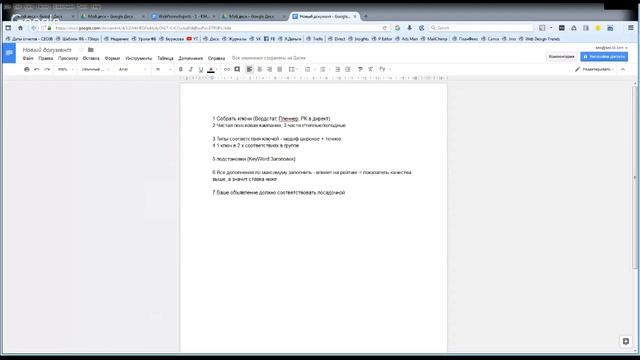The width and height of the screenshot is (640, 360).
Task: Switch to the active Новый документ tab
Action: coord(324,16)
